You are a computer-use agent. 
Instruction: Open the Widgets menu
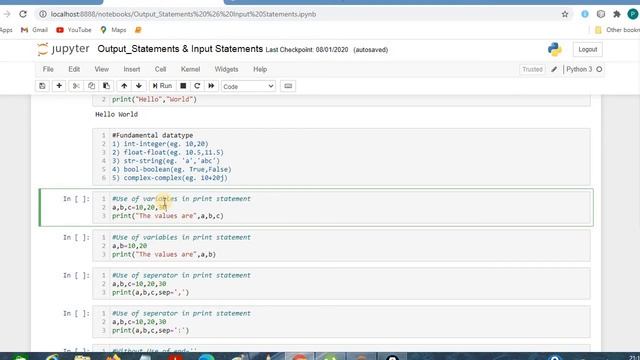tap(226, 69)
